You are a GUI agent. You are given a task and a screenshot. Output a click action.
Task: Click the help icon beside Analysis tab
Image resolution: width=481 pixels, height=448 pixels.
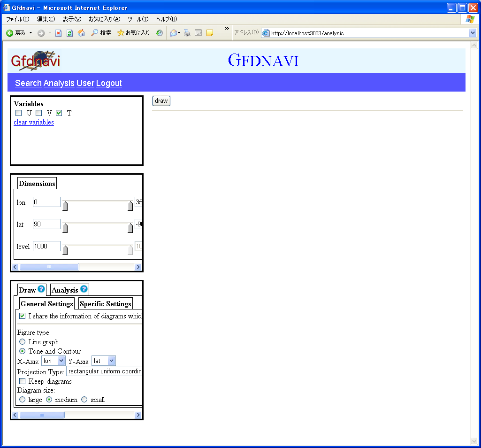84,289
